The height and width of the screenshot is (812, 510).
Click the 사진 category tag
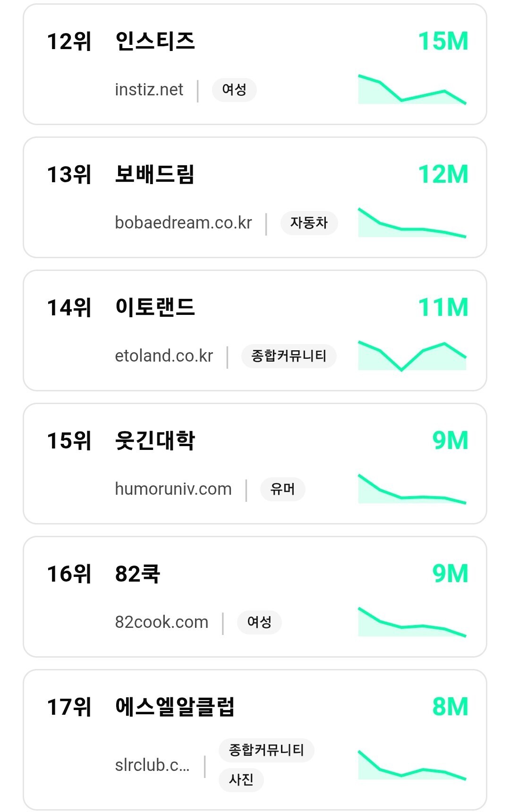tap(241, 779)
